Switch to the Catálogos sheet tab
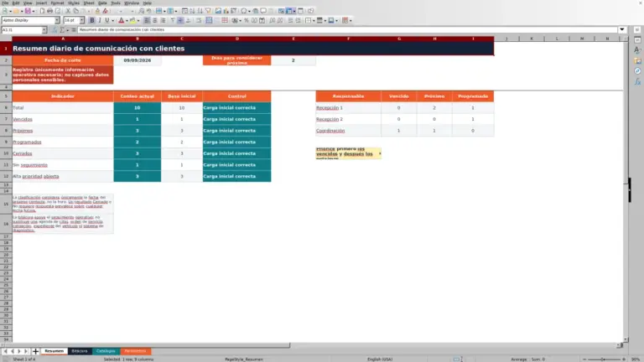Image resolution: width=644 pixels, height=362 pixels. (x=106, y=351)
